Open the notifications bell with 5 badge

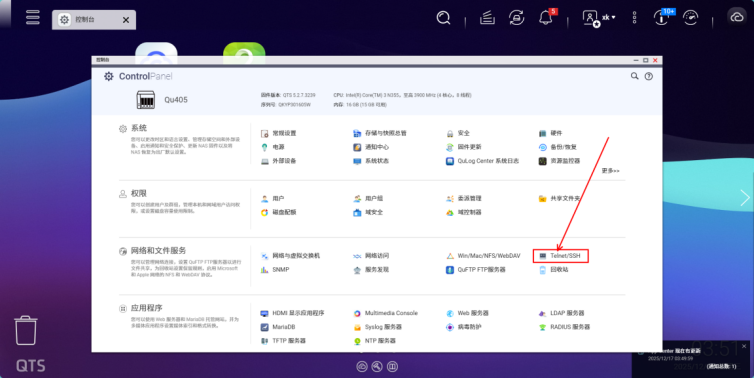tap(546, 17)
